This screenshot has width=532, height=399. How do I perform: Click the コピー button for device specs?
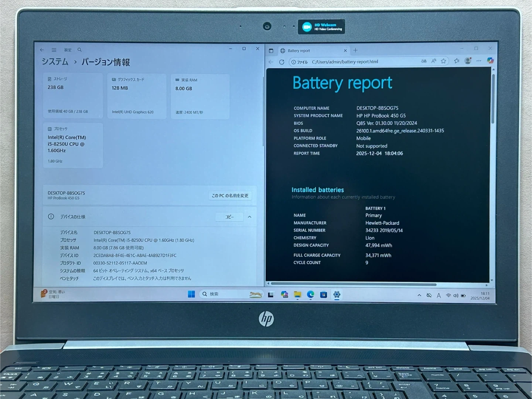(229, 217)
